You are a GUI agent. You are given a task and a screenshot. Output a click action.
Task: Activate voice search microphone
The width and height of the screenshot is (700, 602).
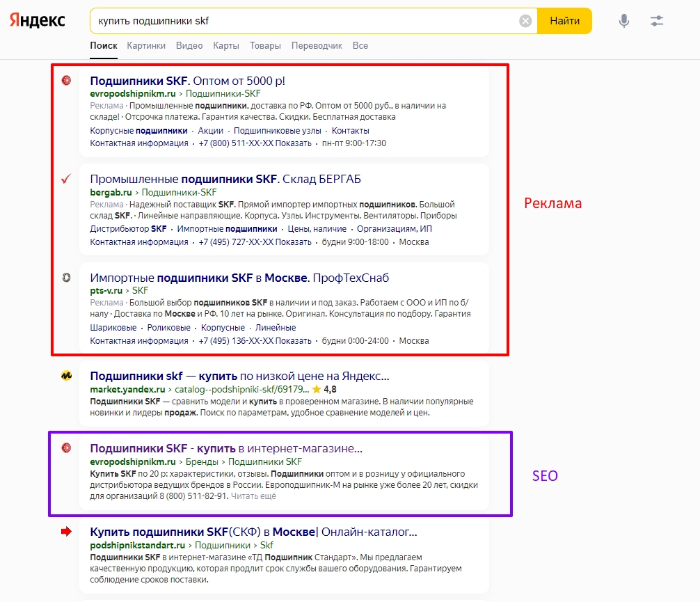[x=624, y=21]
